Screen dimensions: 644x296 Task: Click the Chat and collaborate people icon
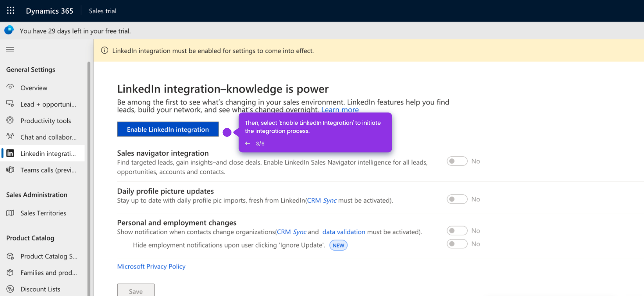coord(10,136)
